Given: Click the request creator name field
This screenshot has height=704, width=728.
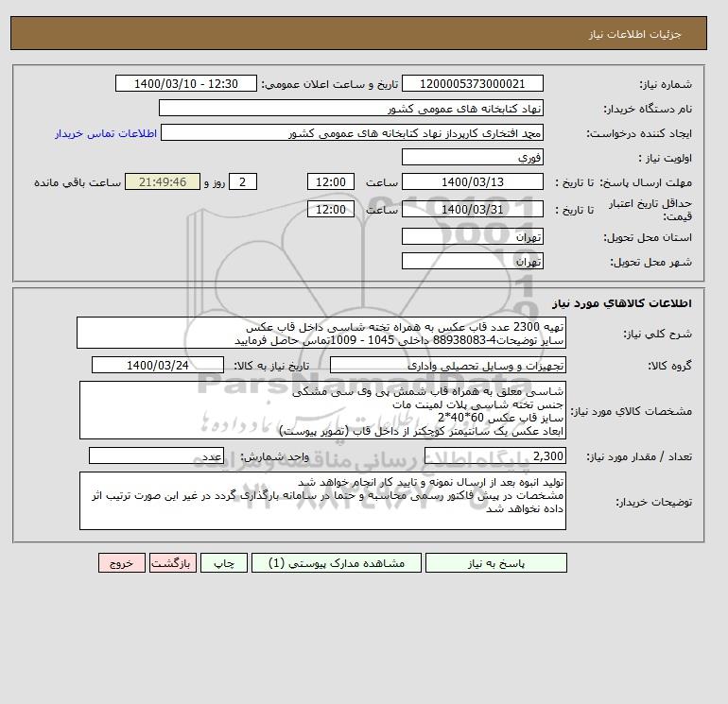Looking at the screenshot, I should click(352, 133).
